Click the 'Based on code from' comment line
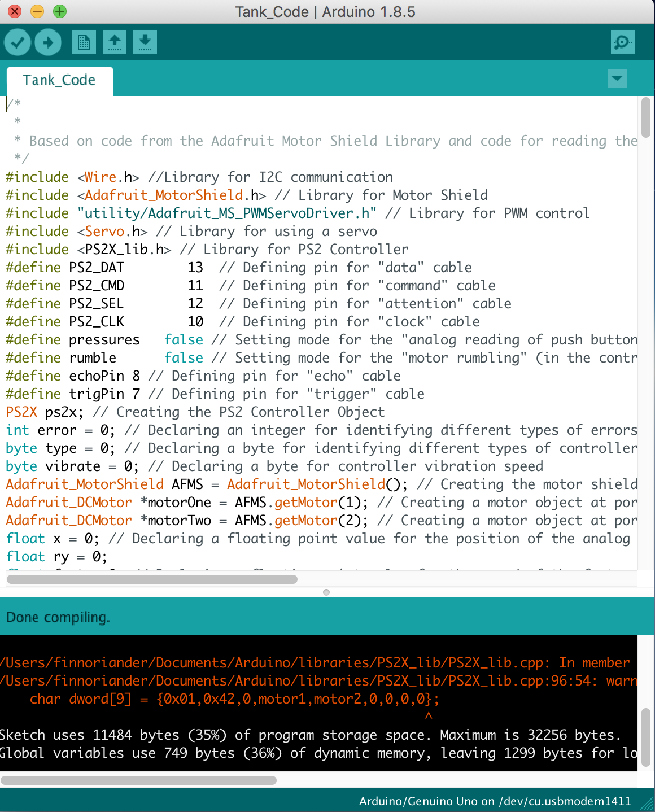 tap(325, 141)
